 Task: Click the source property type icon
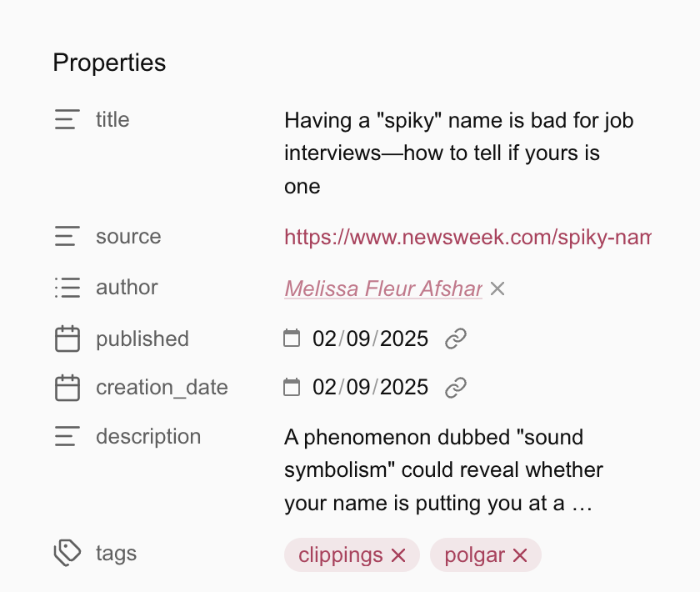[67, 237]
